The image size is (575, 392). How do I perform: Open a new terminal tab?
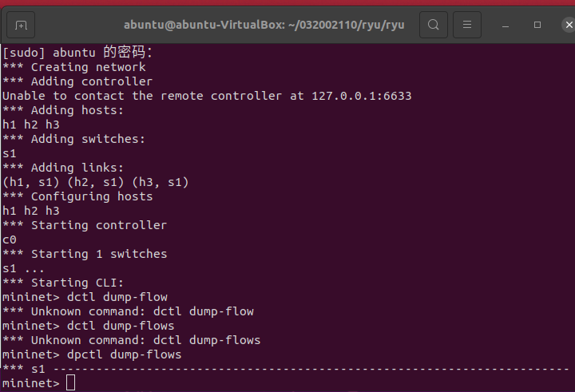point(22,25)
